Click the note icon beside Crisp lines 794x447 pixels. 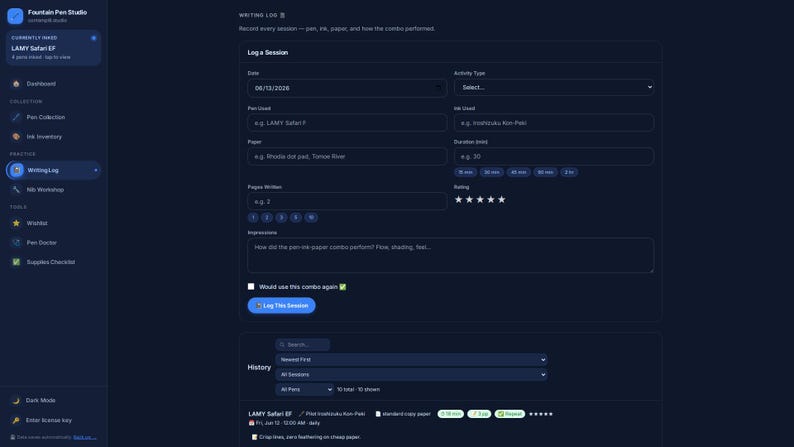pos(254,437)
